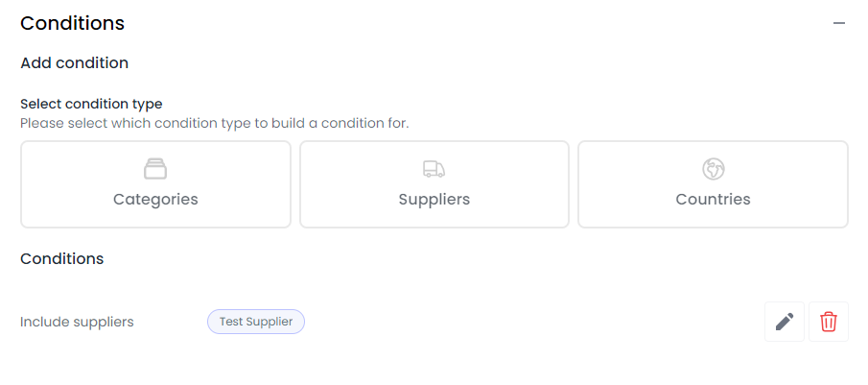868x385 pixels.
Task: Delete the Include suppliers condition via trash
Action: coord(829,322)
